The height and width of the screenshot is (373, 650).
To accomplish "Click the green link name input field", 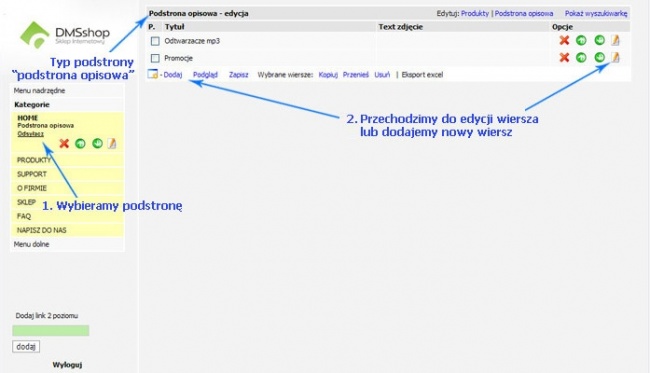I will (x=51, y=330).
